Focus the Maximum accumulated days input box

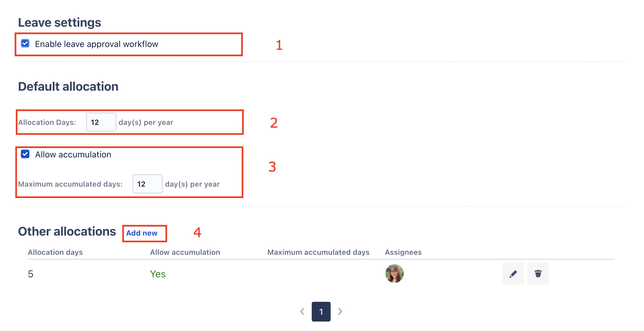(147, 184)
